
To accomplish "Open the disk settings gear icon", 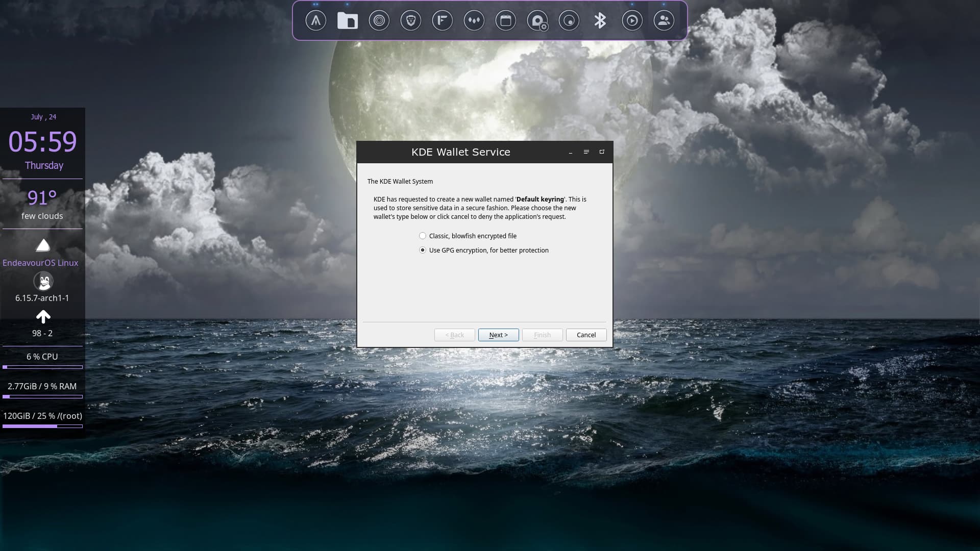I will (x=537, y=21).
